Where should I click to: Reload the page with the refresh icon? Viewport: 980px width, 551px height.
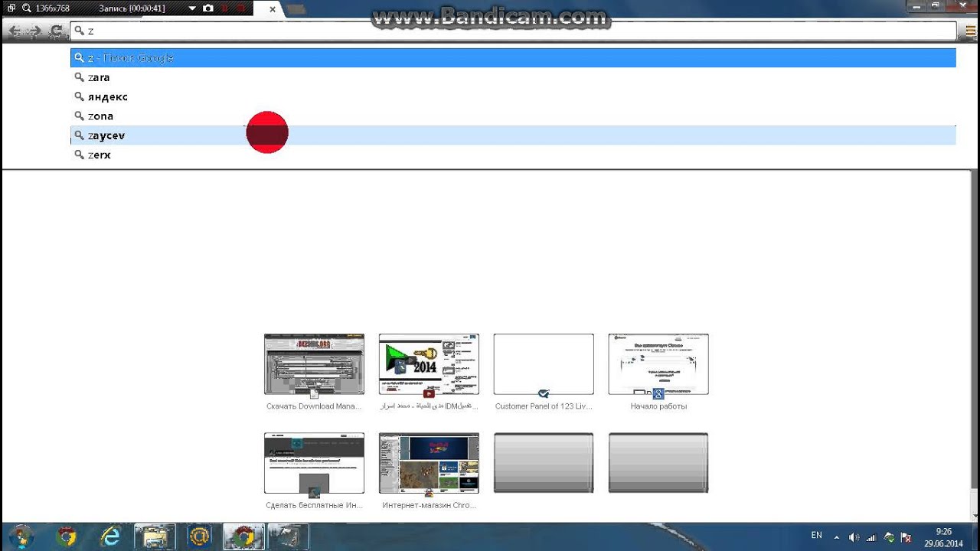(56, 31)
